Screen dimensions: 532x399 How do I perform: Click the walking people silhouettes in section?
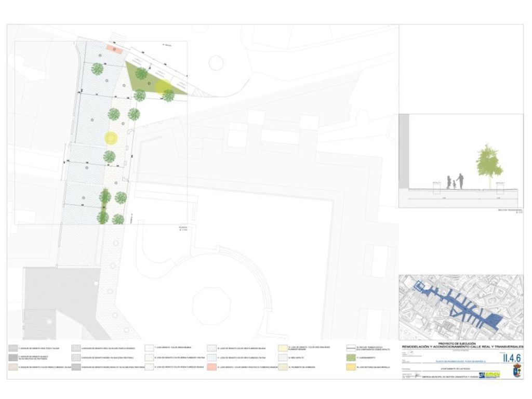coord(455,181)
